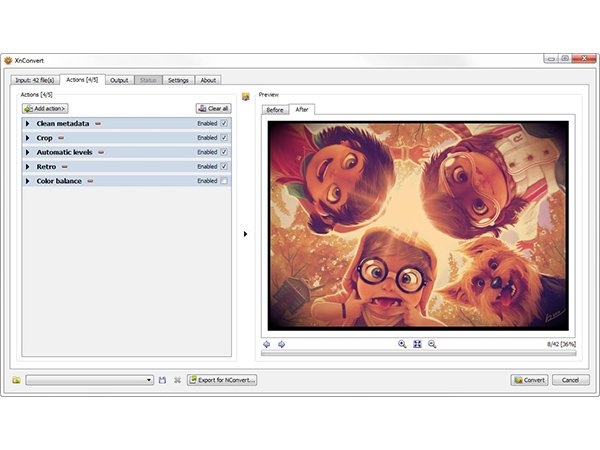
Task: Disable the Crop action checkbox
Action: click(x=224, y=138)
